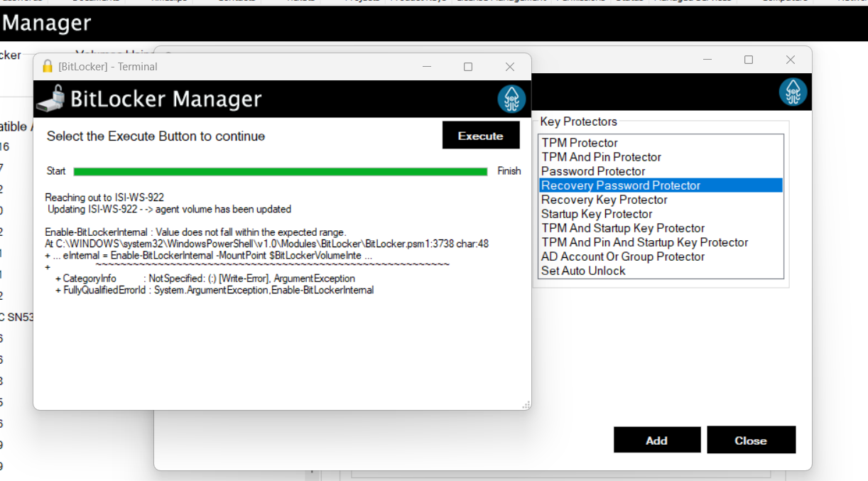Click 'Reaching out to ISI-WS-922' output line
Image resolution: width=868 pixels, height=481 pixels.
(104, 198)
